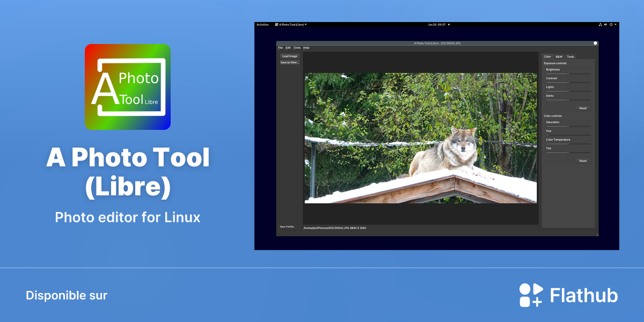Switch to the Color tab
Screen dimensions: 644x322
(x=547, y=56)
